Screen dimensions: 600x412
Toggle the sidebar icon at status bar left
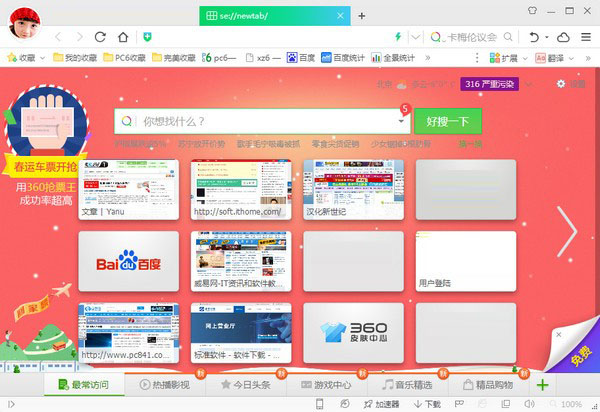point(11,404)
